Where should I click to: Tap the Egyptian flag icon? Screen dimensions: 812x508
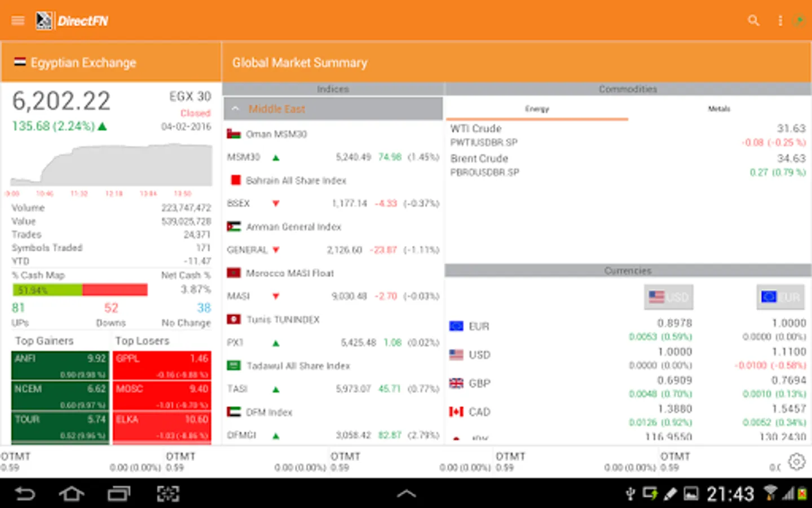(x=20, y=62)
